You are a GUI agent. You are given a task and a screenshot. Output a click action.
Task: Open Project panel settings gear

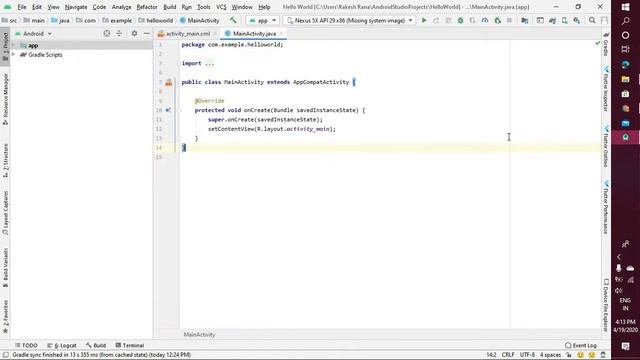point(134,33)
